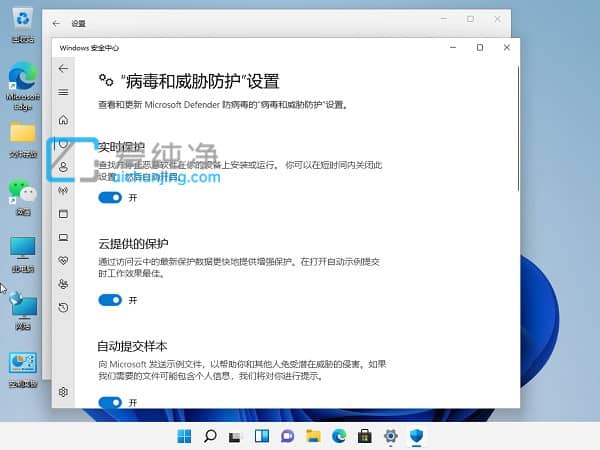
Task: Open Protection history clock icon
Action: [x=64, y=307]
